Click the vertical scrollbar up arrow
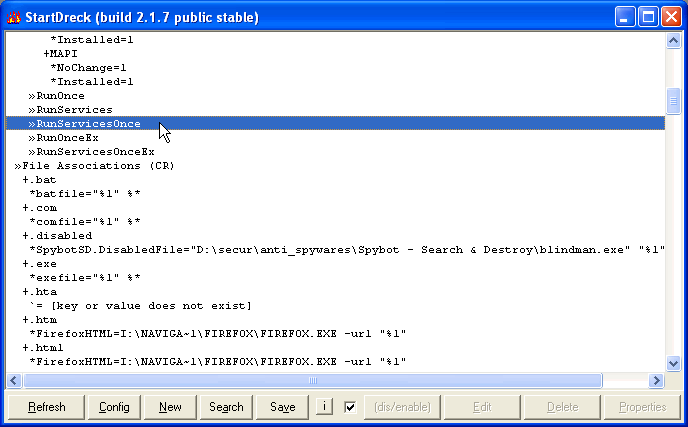 coord(673,41)
